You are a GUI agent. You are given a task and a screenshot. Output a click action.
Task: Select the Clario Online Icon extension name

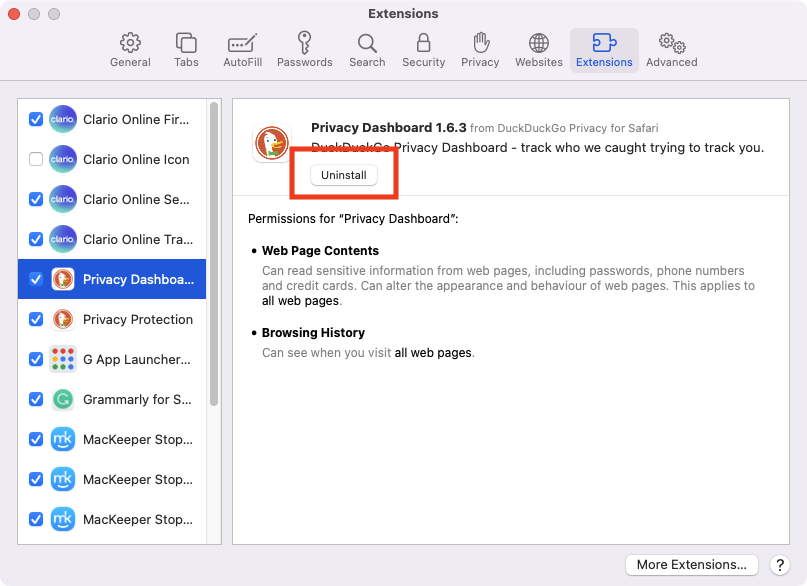(x=136, y=159)
